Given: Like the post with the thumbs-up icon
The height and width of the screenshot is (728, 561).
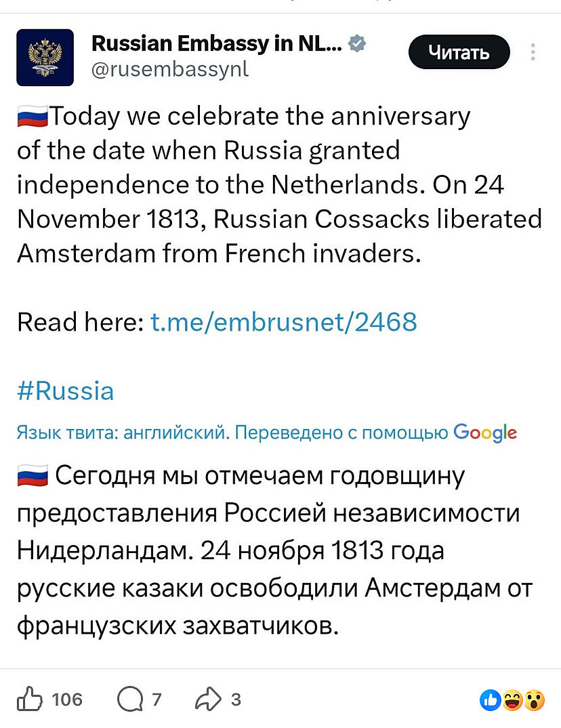Looking at the screenshot, I should pos(29,699).
